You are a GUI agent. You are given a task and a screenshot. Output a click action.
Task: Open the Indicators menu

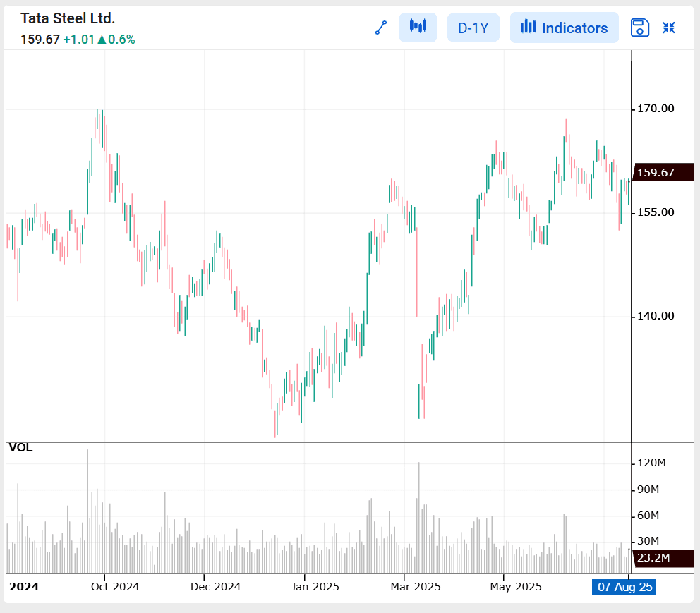click(x=565, y=28)
